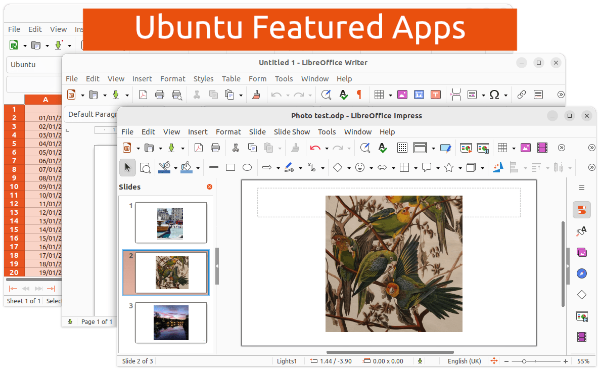600x370 pixels.
Task: Expand the Display Views dropdown in Impress
Action: click(433, 148)
